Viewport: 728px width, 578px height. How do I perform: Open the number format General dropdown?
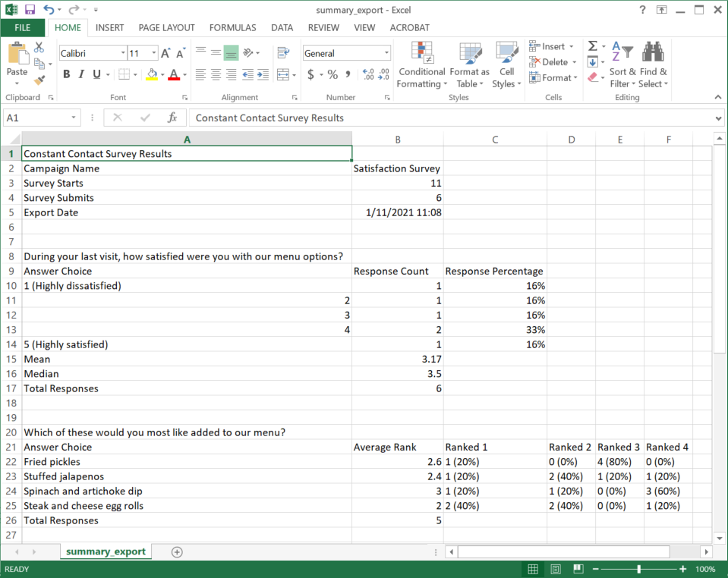pyautogui.click(x=386, y=53)
